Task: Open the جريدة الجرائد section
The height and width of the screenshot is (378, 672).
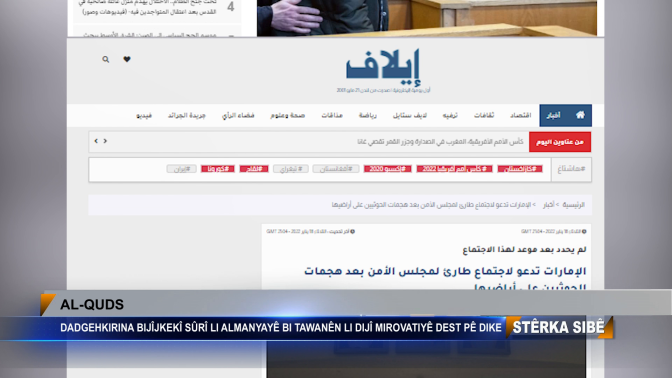Action: [186, 115]
